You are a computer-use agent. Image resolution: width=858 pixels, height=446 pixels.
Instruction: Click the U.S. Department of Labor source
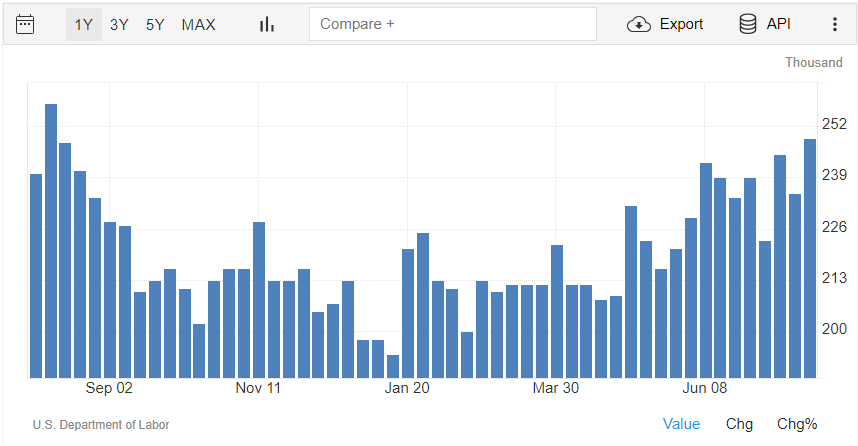pyautogui.click(x=101, y=425)
